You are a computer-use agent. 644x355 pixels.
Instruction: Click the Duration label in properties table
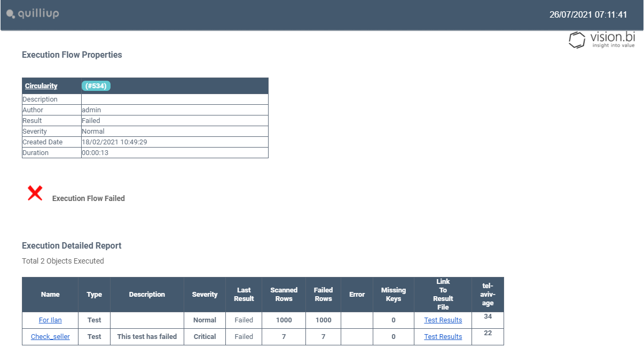pyautogui.click(x=36, y=153)
